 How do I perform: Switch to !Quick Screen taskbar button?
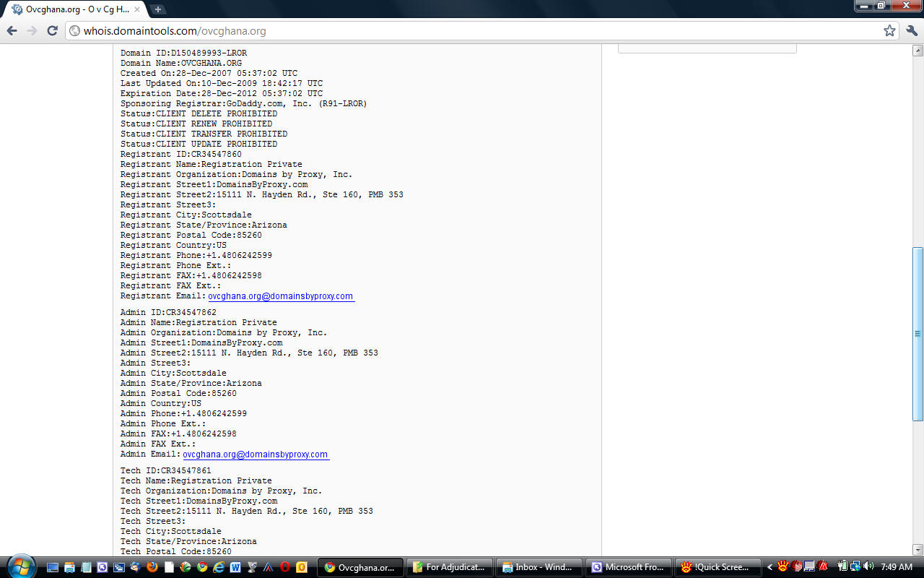pos(718,567)
